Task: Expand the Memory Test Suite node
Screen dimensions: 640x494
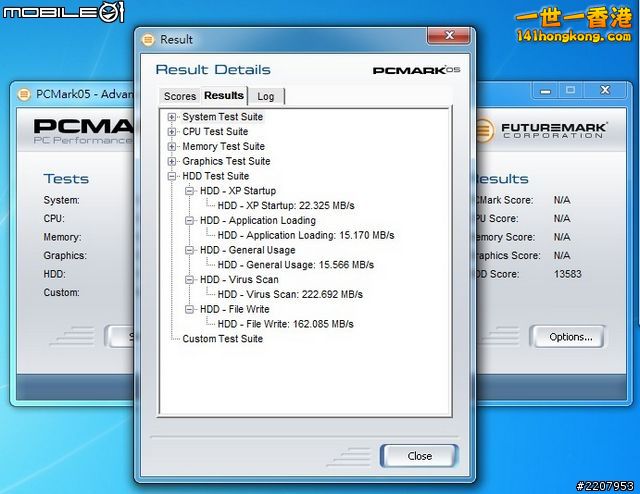Action: pyautogui.click(x=172, y=147)
